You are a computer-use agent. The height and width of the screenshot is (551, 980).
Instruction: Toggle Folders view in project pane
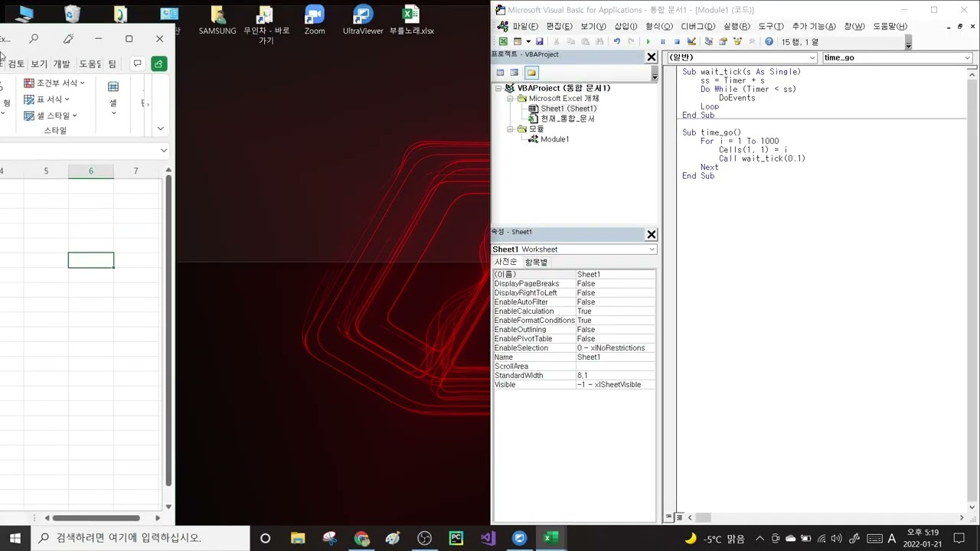pos(531,73)
